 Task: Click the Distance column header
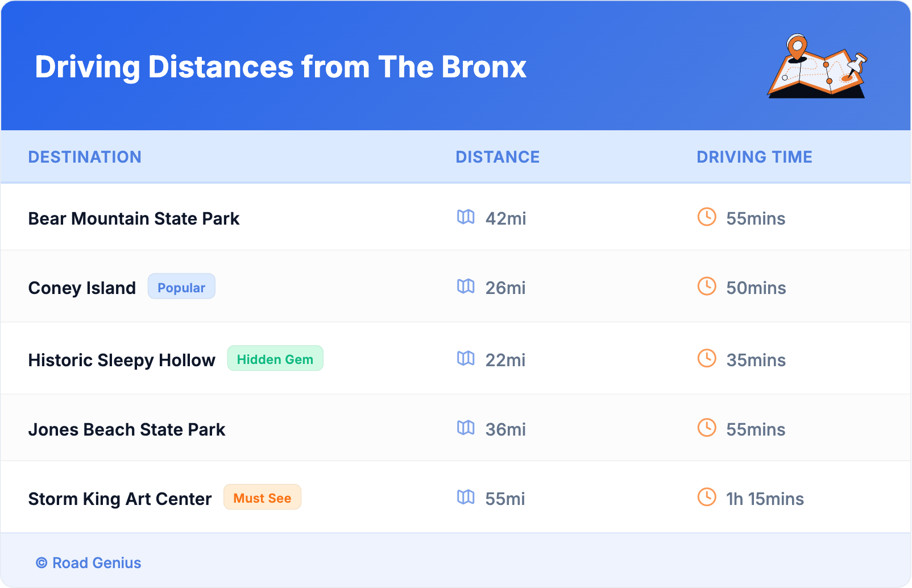tap(498, 157)
